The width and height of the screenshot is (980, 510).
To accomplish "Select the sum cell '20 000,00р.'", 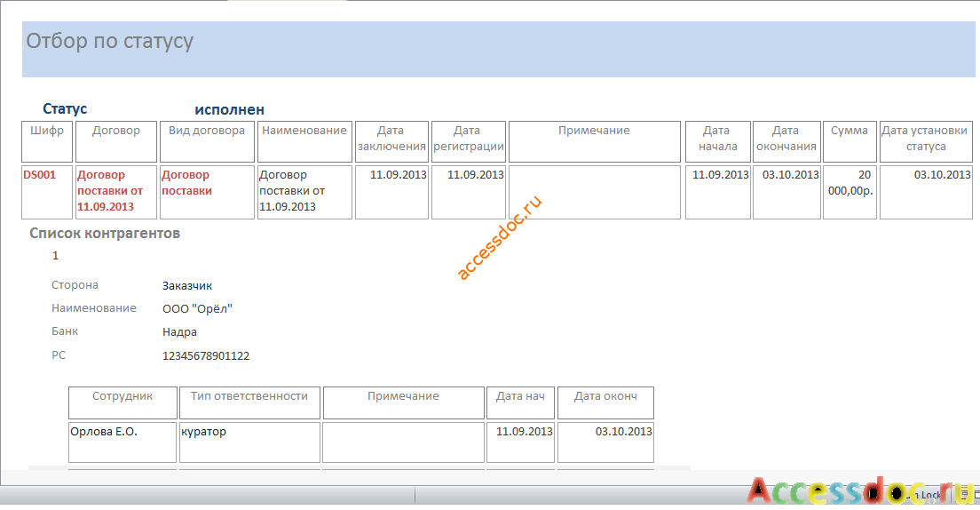I will tap(850, 192).
